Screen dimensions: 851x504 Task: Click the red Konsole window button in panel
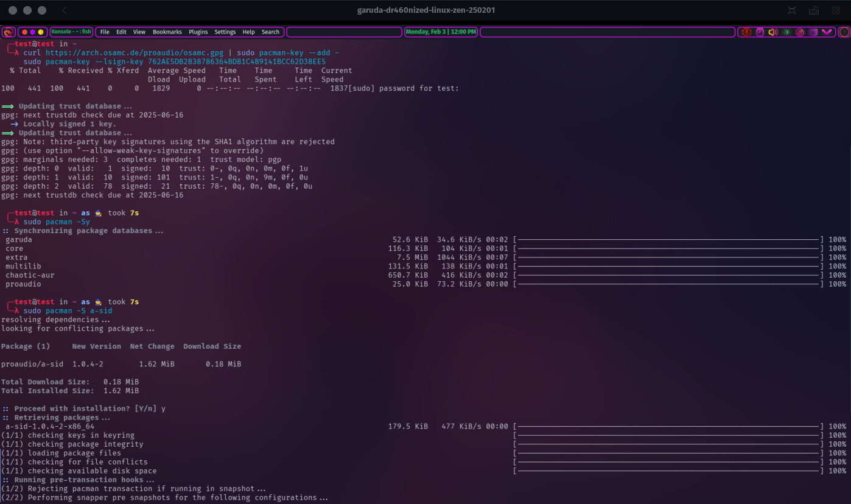click(24, 32)
